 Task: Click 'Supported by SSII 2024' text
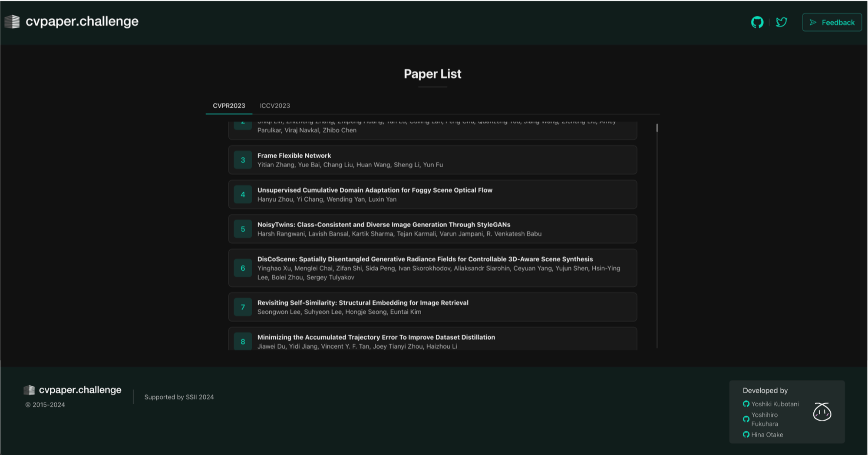coord(179,397)
